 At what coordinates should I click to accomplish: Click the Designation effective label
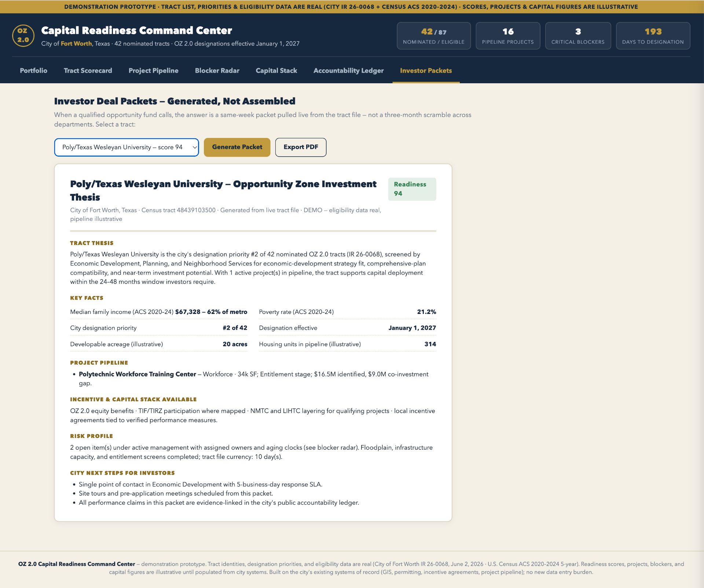pos(288,328)
